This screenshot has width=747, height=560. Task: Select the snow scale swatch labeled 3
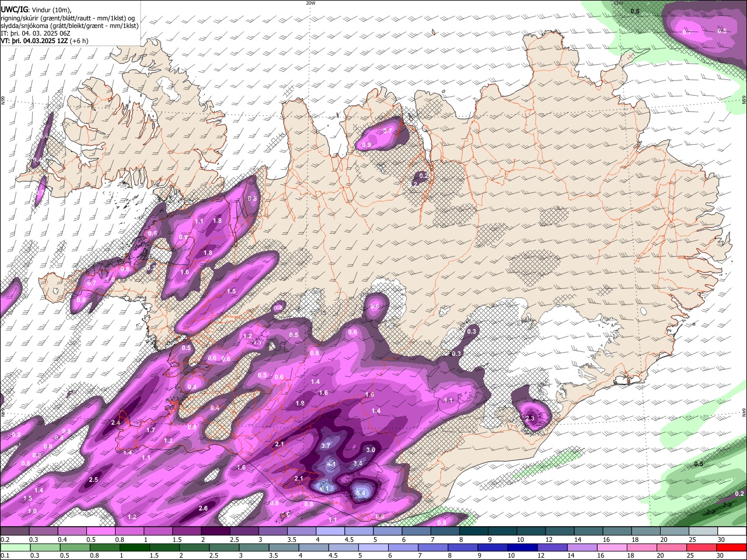pyautogui.click(x=273, y=531)
